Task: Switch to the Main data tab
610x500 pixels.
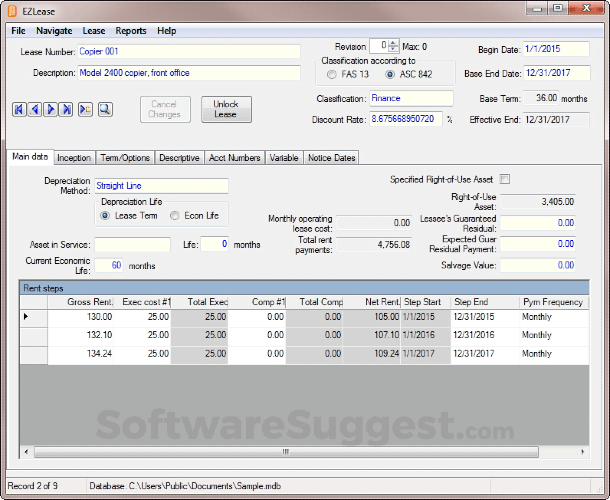Action: (30, 157)
